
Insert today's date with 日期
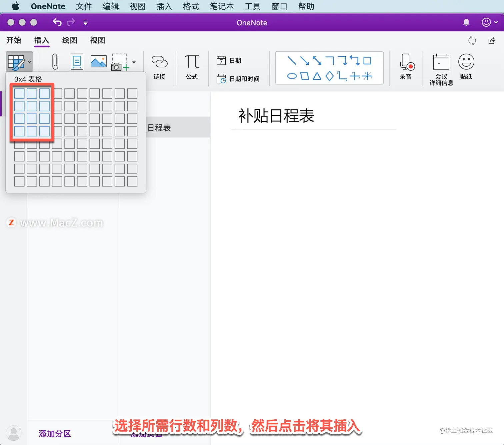(x=229, y=60)
